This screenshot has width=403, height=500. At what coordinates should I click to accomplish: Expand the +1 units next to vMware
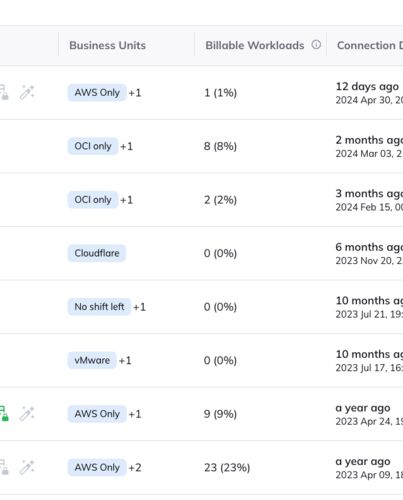[125, 360]
